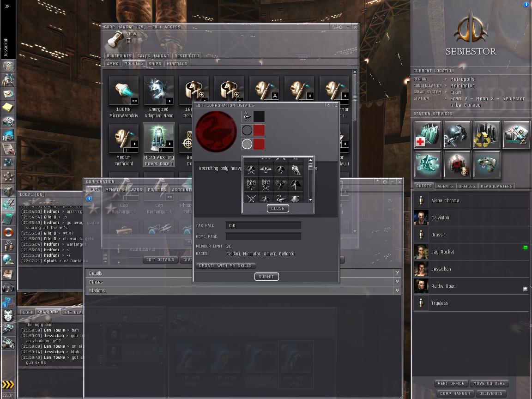This screenshot has height=399, width=532.
Task: Open the Headquarters station tab
Action: [496, 186]
